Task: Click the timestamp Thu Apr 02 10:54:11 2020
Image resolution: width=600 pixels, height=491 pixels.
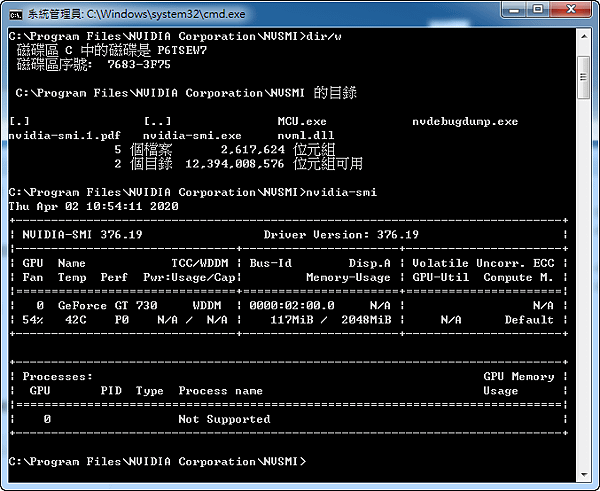Action: pyautogui.click(x=93, y=206)
